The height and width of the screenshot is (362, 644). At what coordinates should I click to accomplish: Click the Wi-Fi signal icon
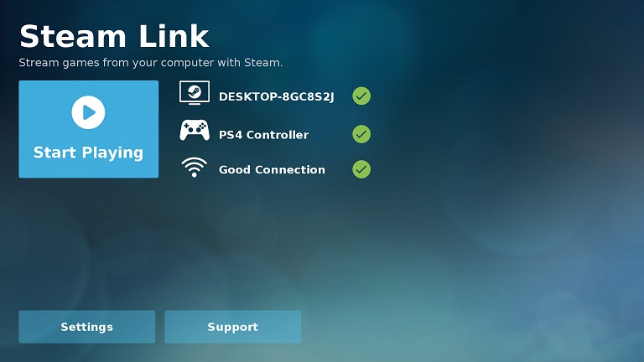pos(195,167)
